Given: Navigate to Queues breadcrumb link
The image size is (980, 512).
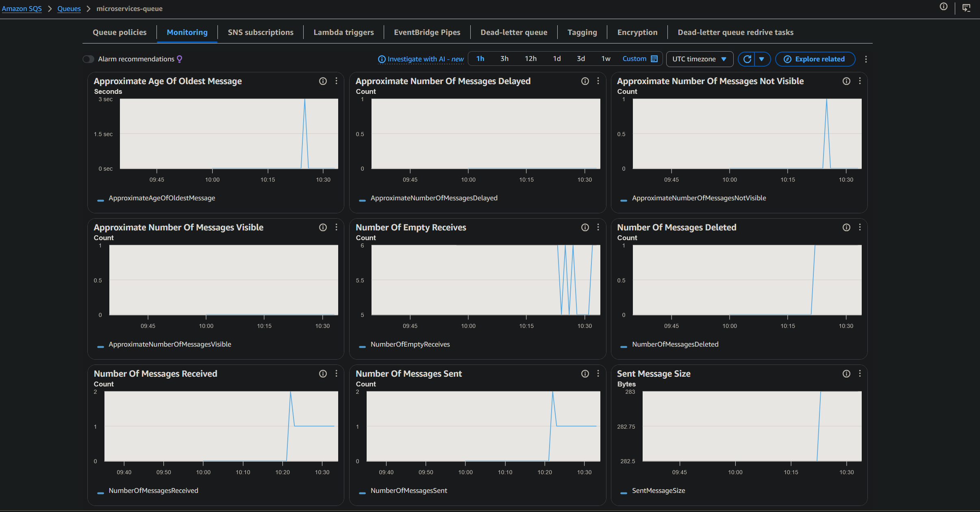Looking at the screenshot, I should coord(69,9).
